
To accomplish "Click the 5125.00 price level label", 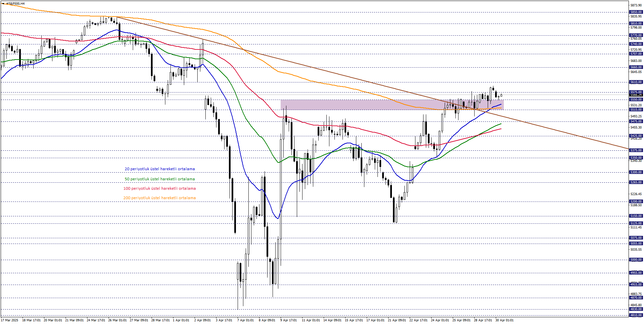I will (636, 223).
